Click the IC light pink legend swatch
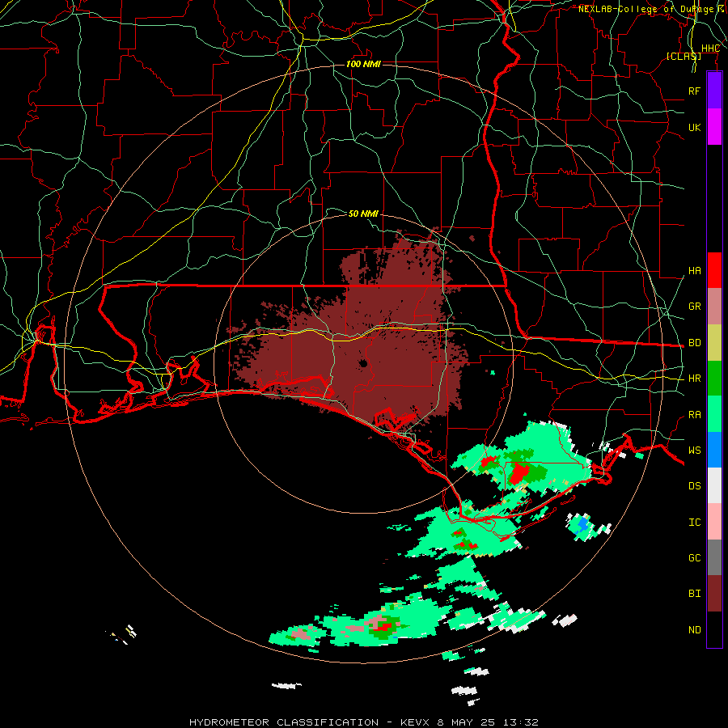 [x=714, y=522]
